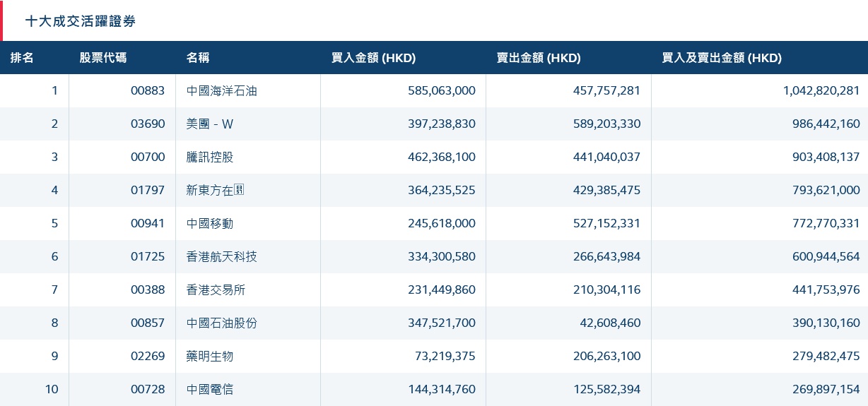The width and height of the screenshot is (868, 406).
Task: Click the 買入金額 (HKD) column header
Action: pos(373,58)
